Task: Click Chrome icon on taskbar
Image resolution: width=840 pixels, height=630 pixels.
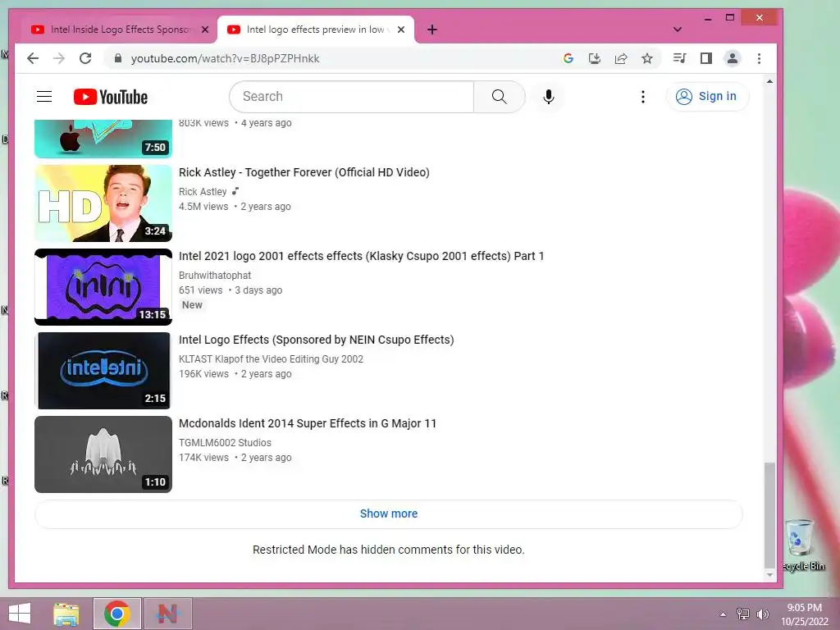Action: click(x=117, y=614)
